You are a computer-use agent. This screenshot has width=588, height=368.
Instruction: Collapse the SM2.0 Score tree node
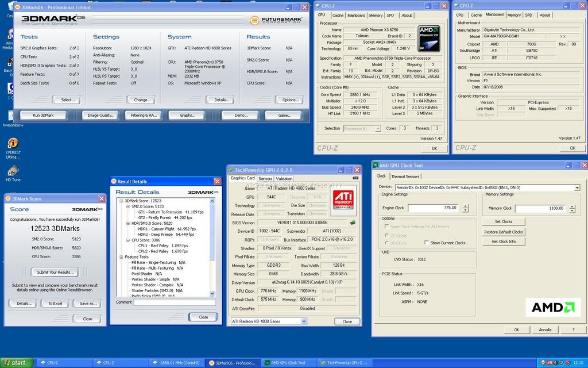(128, 206)
